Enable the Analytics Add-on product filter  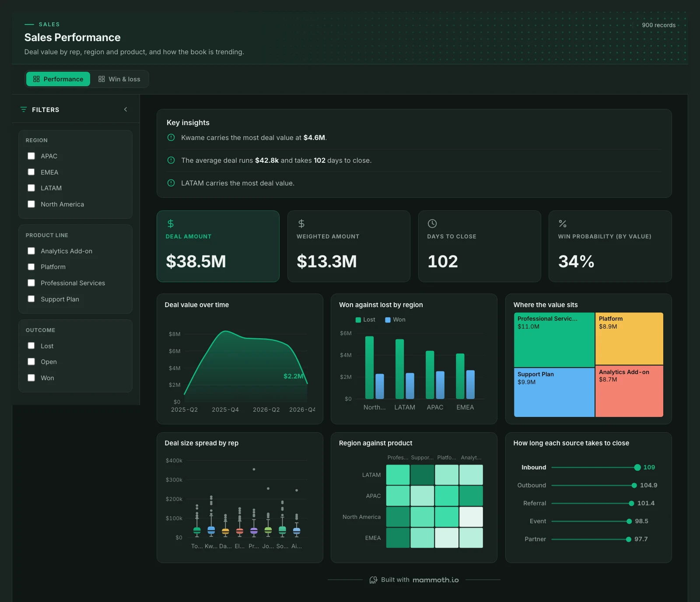(x=31, y=251)
